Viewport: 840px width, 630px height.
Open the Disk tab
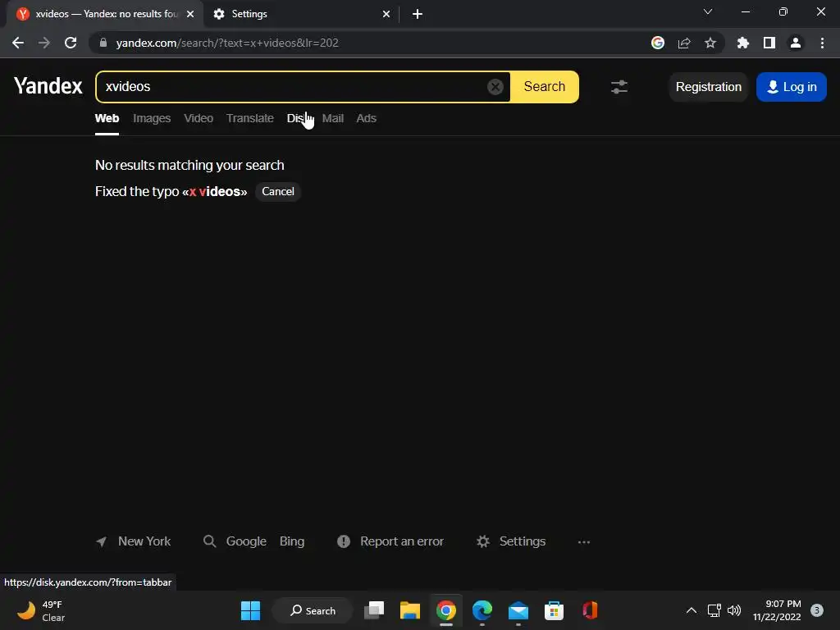click(298, 118)
